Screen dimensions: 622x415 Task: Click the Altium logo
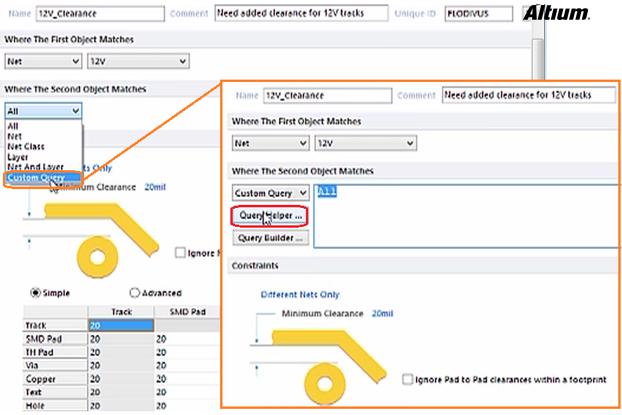(x=555, y=14)
